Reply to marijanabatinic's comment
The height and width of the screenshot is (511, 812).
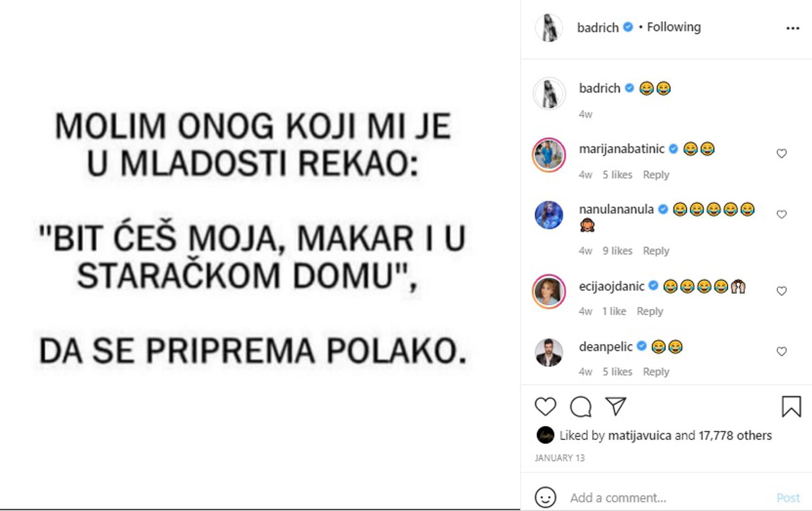[x=656, y=175]
